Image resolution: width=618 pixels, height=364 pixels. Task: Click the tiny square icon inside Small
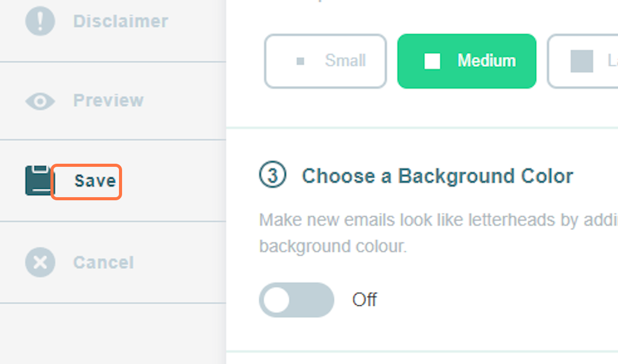(x=301, y=61)
